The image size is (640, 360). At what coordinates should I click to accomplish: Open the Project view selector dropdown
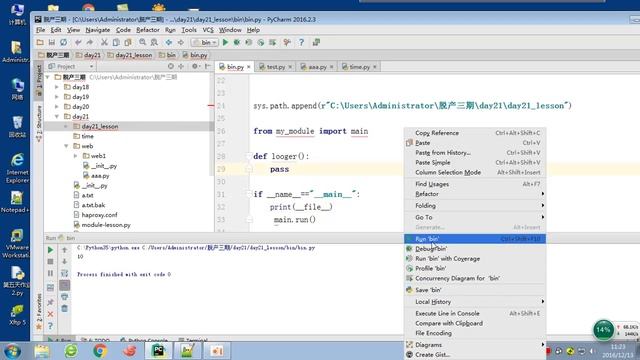pos(71,66)
